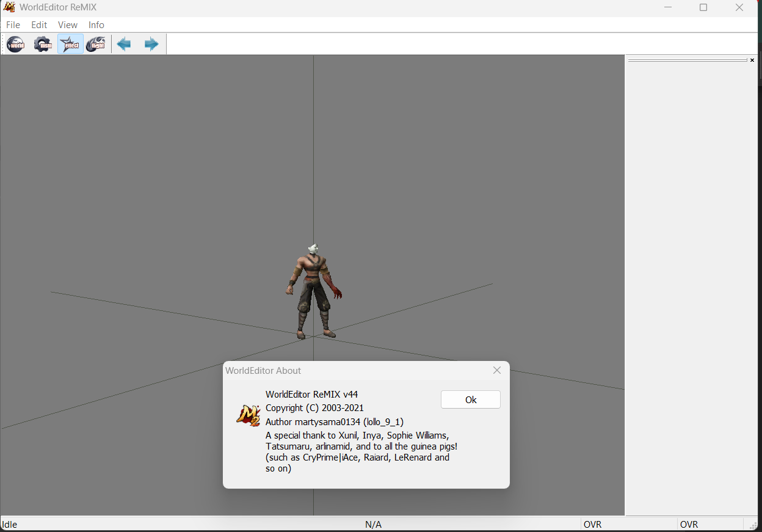Screen dimensions: 762x532
Task: Open the File menu
Action: coord(12,24)
